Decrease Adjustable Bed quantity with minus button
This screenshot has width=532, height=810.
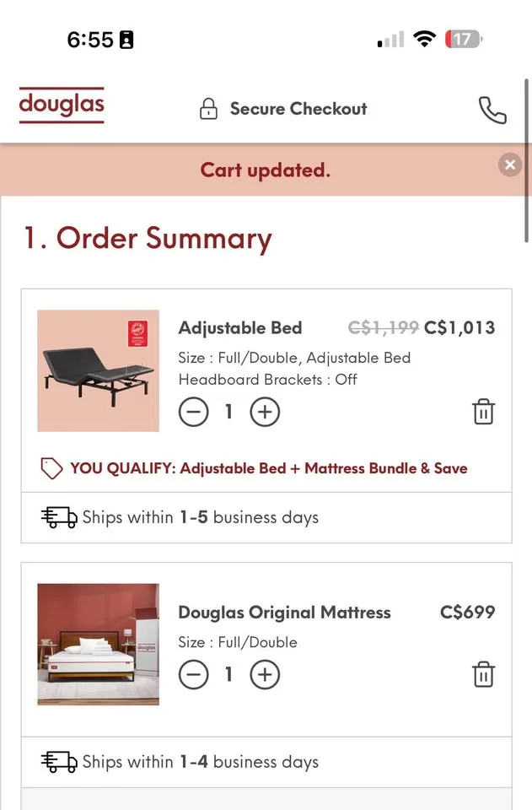click(x=193, y=412)
